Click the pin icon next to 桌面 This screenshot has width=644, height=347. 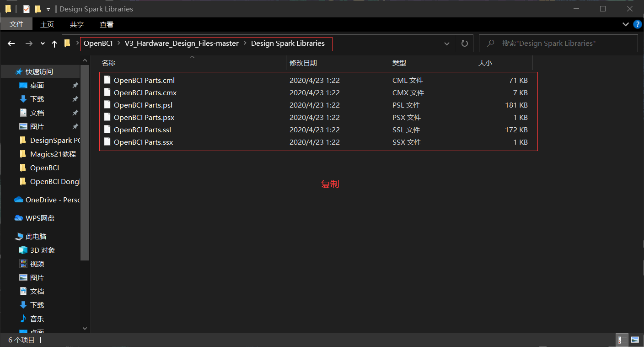tap(75, 86)
